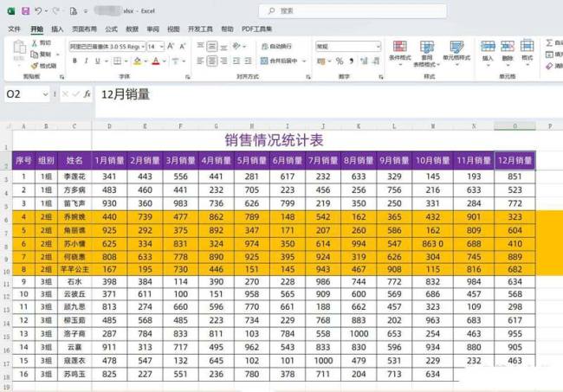
Task: Switch to the 页面布局 tab
Action: (x=84, y=29)
